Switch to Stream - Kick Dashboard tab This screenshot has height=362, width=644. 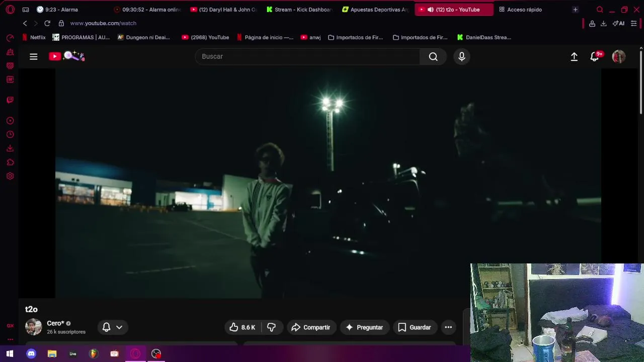point(300,10)
